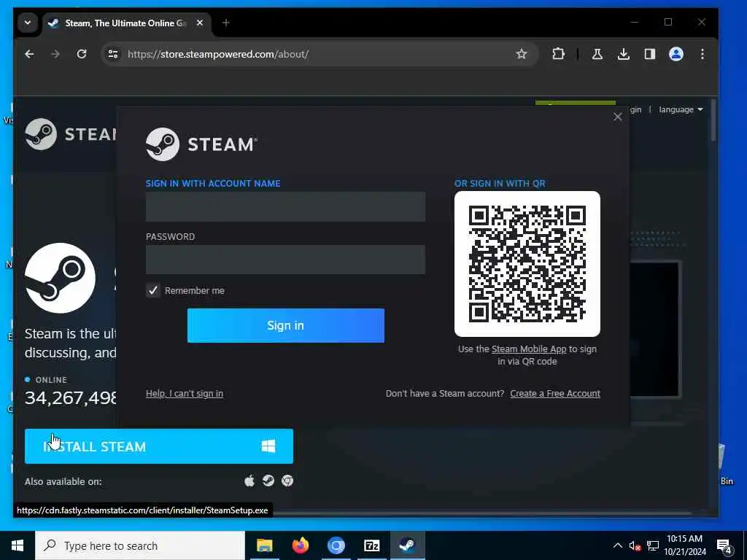
Task: Open Chrome extensions puzzle icon
Action: pos(558,54)
